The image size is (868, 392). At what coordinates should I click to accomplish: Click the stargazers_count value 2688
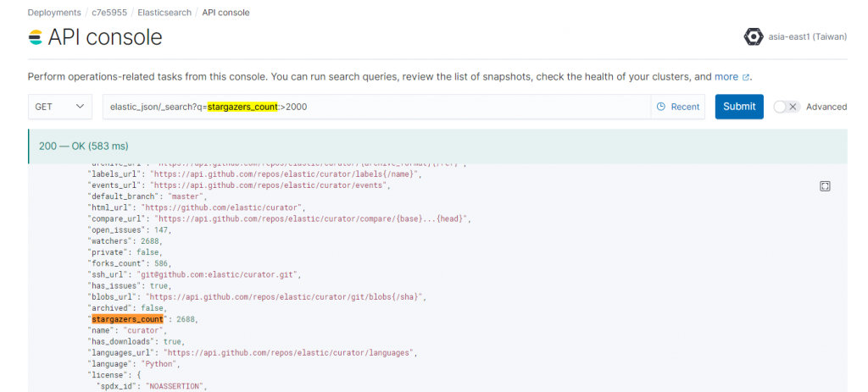tap(186, 319)
